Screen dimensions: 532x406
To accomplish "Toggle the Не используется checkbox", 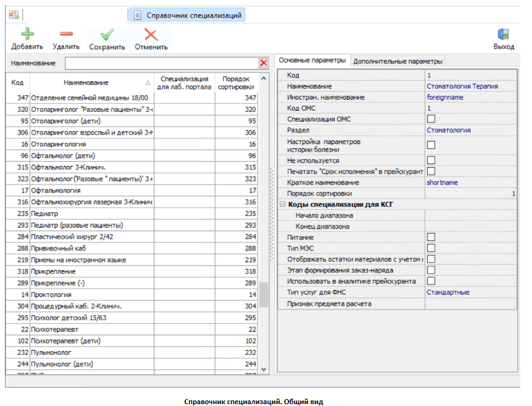I will [431, 161].
